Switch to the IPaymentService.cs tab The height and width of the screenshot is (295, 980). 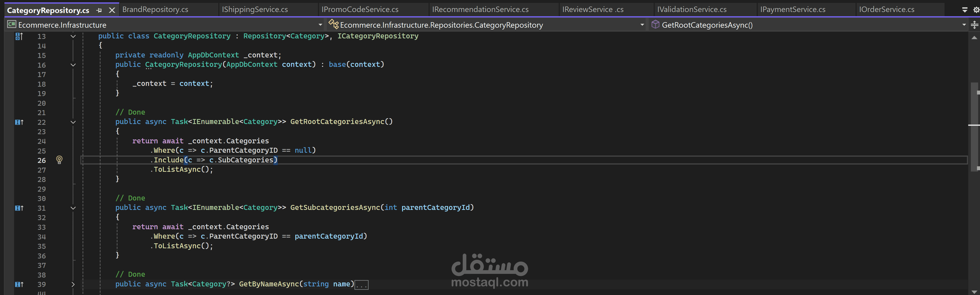coord(792,9)
